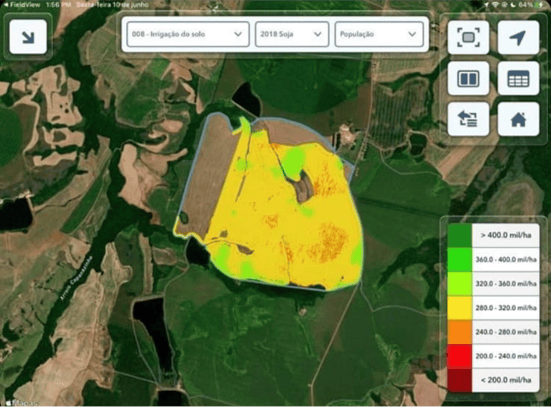Go to home with house icon
551x407 pixels.
pyautogui.click(x=518, y=119)
